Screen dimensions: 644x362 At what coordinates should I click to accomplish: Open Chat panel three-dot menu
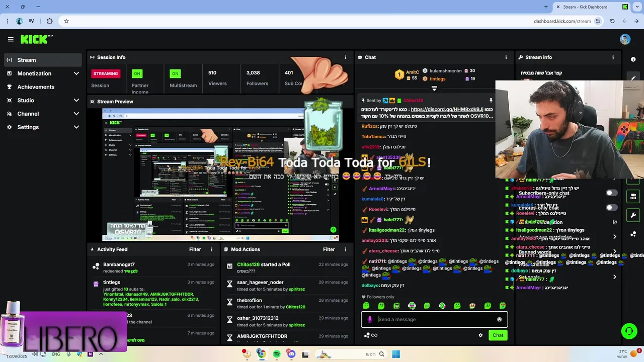[x=506, y=57]
